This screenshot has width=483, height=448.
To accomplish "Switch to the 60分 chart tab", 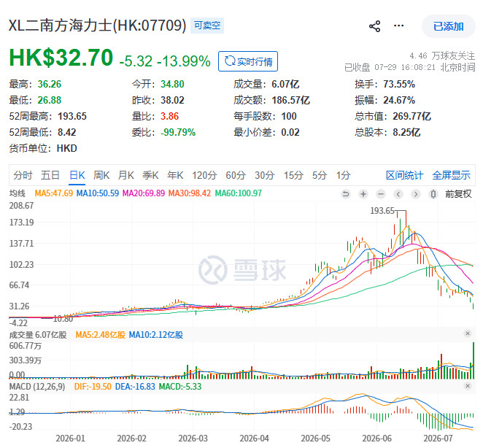I will tap(236, 175).
